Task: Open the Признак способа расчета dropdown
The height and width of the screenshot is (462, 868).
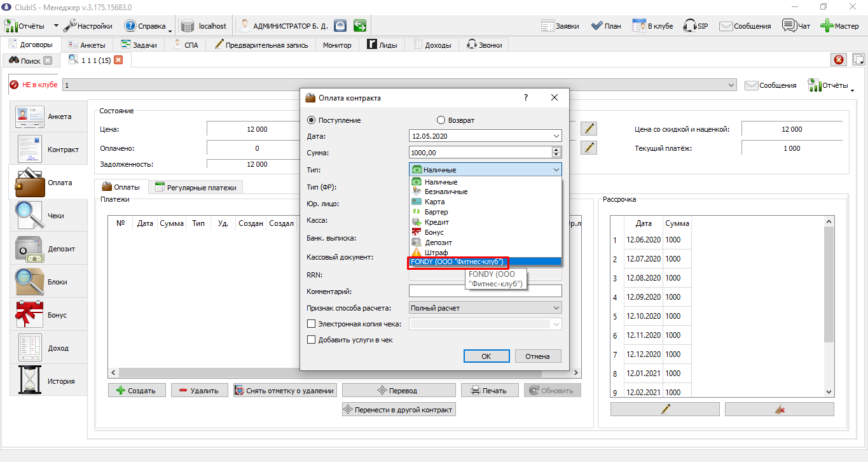Action: 485,308
